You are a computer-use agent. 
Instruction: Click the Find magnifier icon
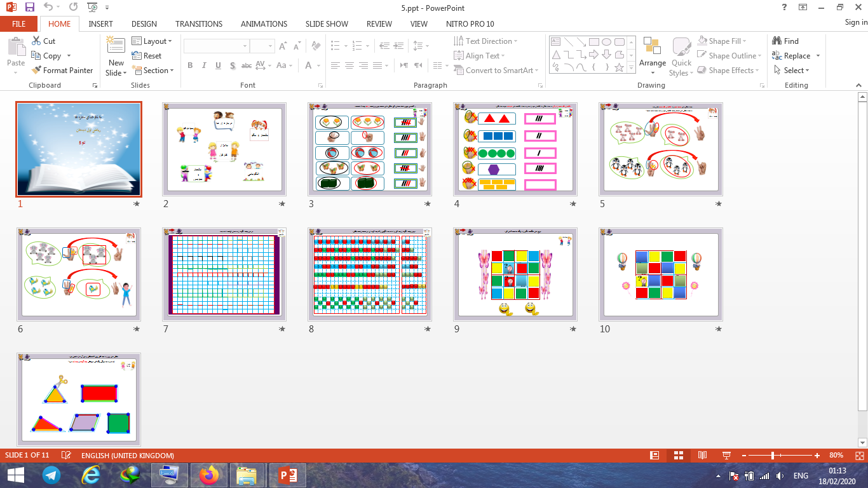(x=776, y=41)
